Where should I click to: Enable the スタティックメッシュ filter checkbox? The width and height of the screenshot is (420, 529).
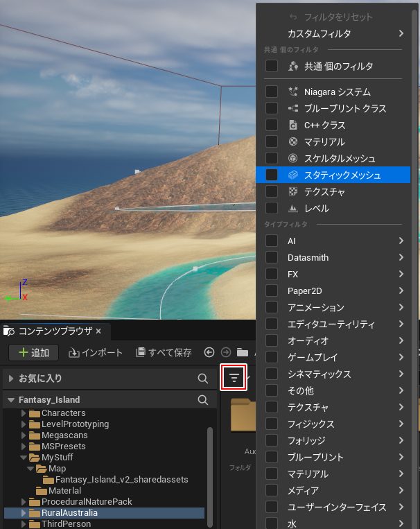[x=272, y=175]
